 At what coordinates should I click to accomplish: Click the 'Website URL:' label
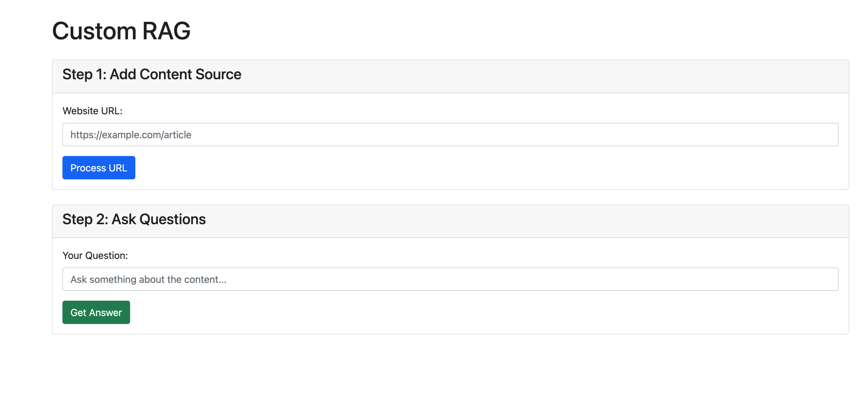[92, 111]
